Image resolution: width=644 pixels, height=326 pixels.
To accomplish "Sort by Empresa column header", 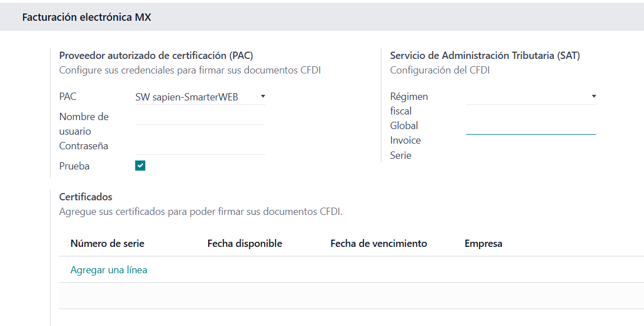I will (483, 244).
